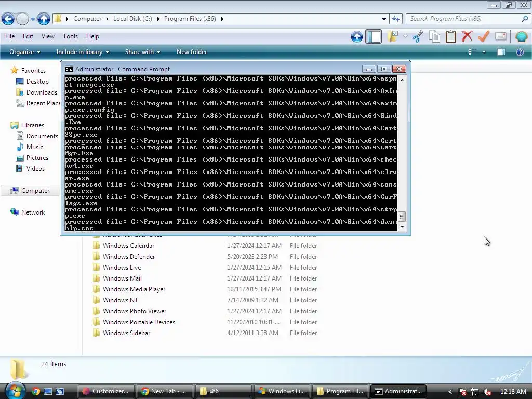Click the folder options checkmark icon
The width and height of the screenshot is (532, 399).
click(x=393, y=36)
